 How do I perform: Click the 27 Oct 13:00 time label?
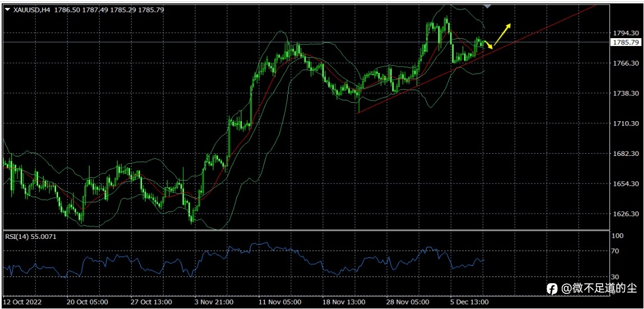[152, 302]
